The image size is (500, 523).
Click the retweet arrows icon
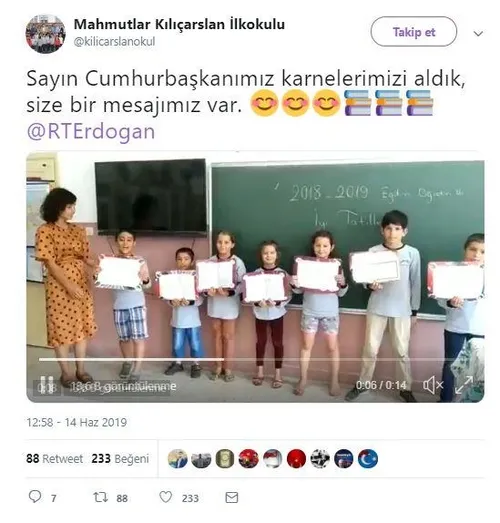tap(100, 497)
